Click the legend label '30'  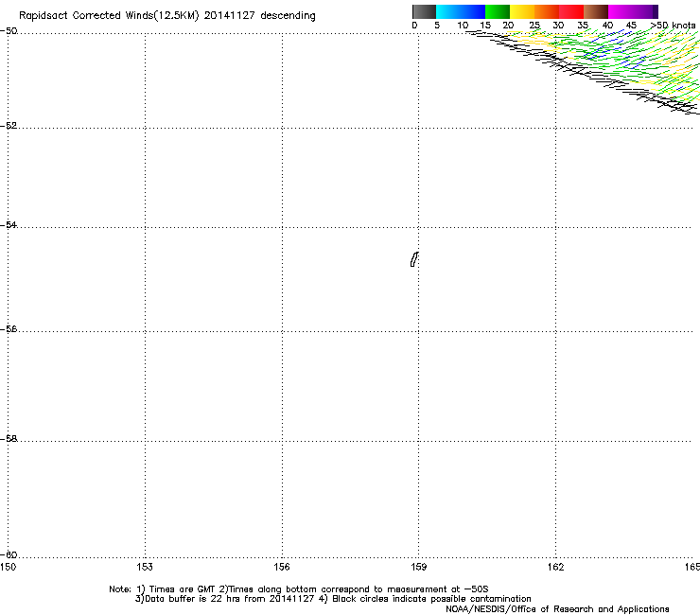click(x=558, y=26)
